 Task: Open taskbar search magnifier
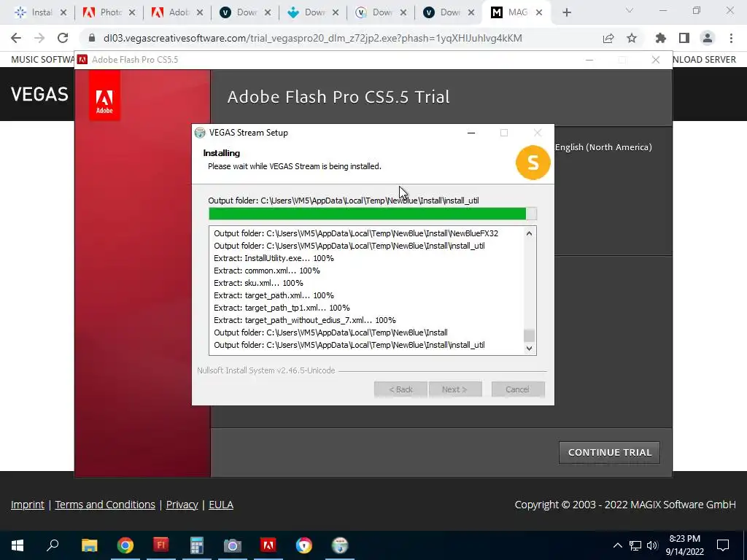[53, 545]
